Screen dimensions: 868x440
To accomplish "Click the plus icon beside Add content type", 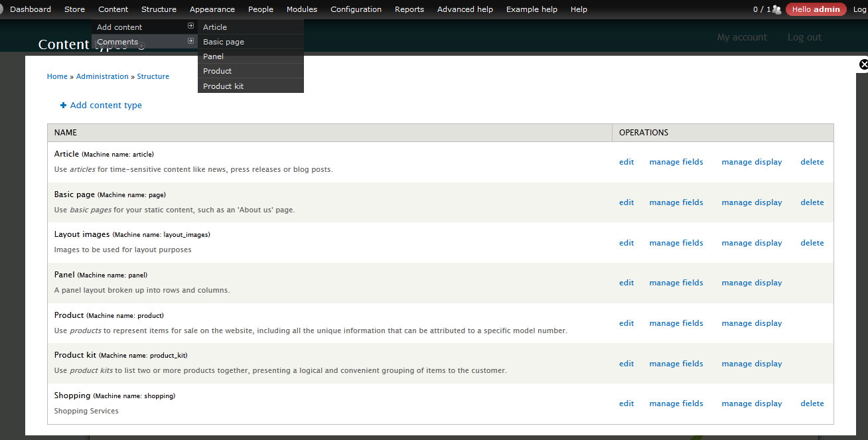I will [x=62, y=105].
